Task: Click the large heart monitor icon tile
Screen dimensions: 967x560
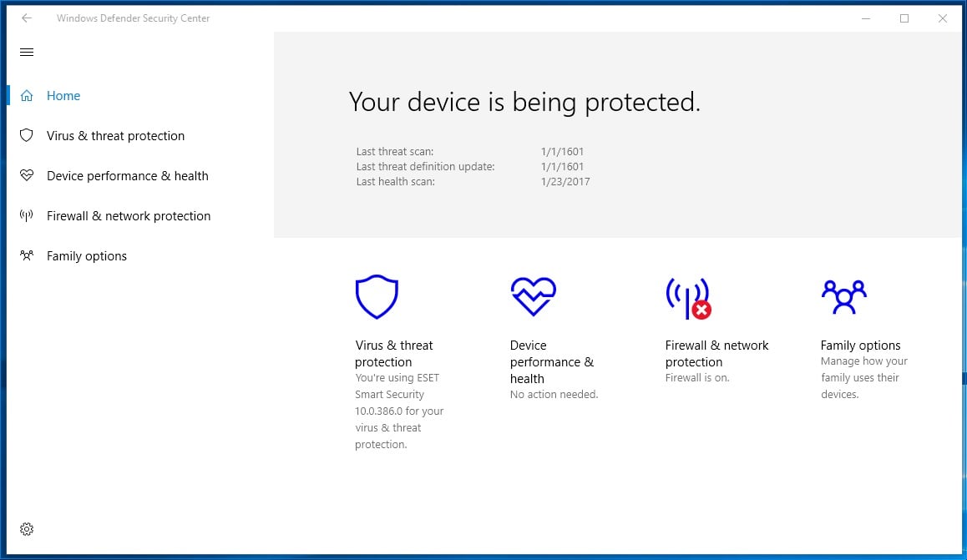Action: coord(534,296)
